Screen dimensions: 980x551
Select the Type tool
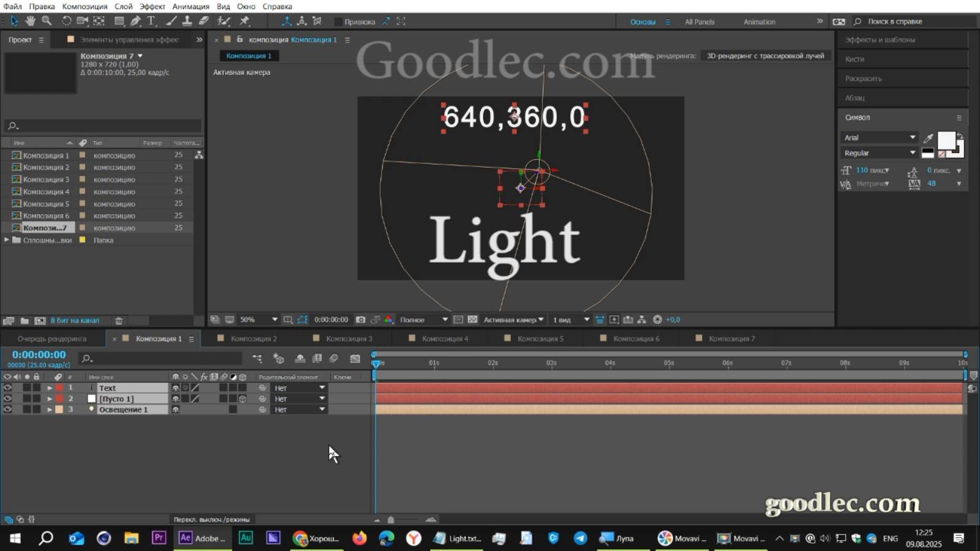click(x=150, y=21)
